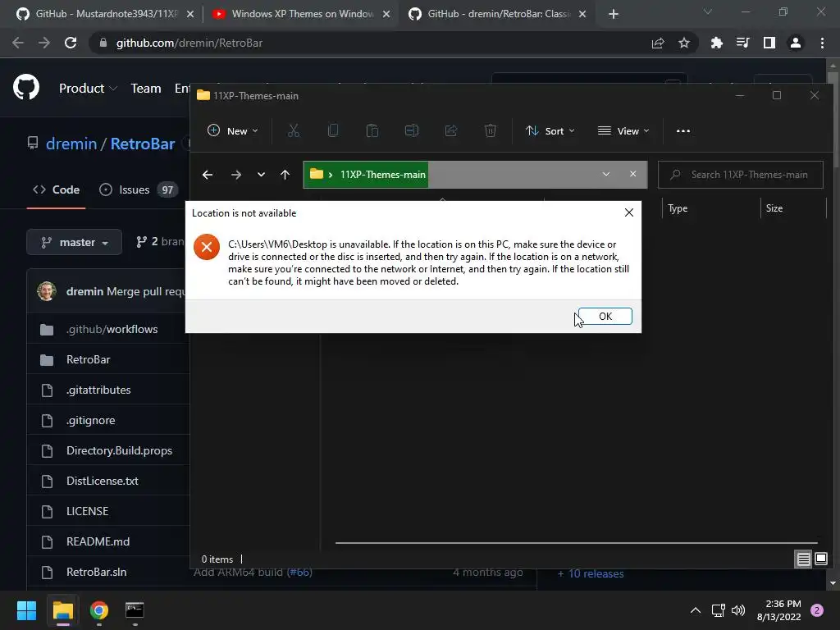The width and height of the screenshot is (840, 630).
Task: Click the horizontal scrollbar in Explorer
Action: click(x=577, y=543)
